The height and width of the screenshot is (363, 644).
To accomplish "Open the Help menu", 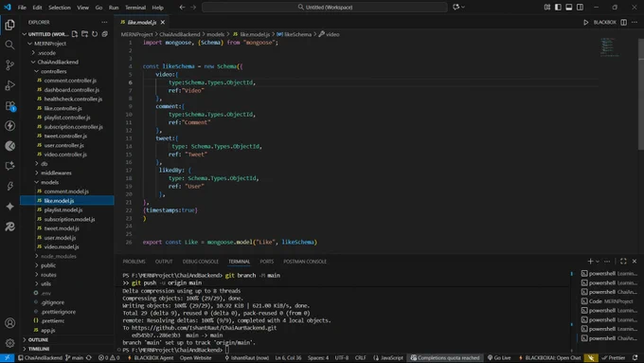I will 158,8.
